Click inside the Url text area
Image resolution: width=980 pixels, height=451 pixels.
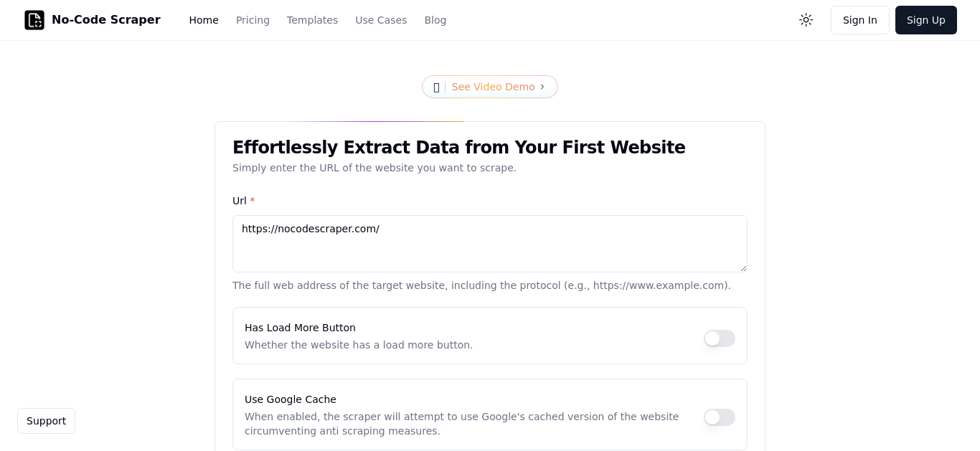click(490, 244)
